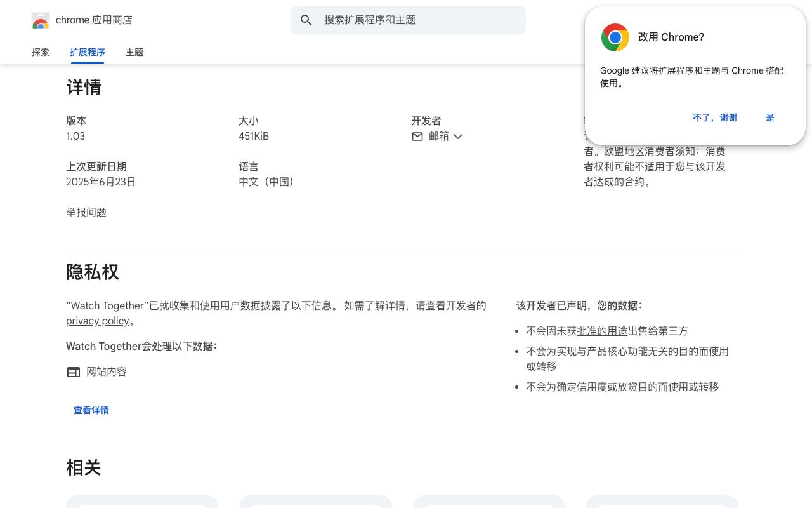Click the 相关 section heading

point(84,468)
